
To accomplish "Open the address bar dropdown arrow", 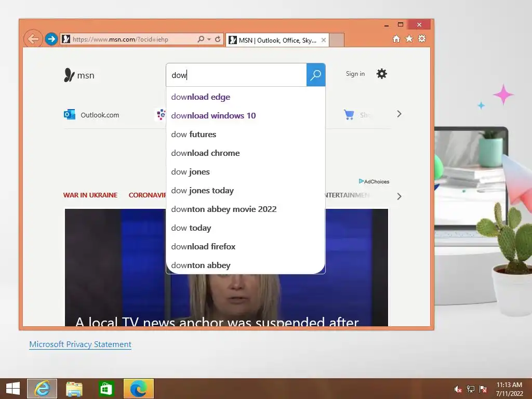I will (x=209, y=39).
